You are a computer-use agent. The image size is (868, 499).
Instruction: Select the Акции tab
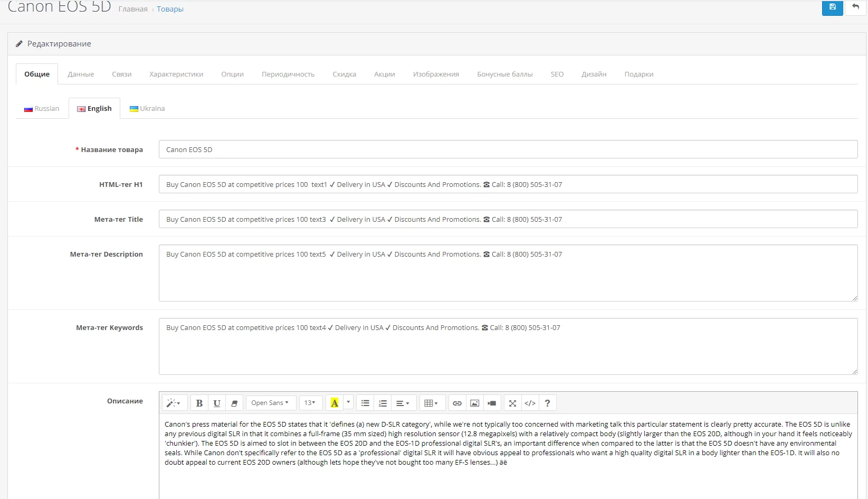385,74
